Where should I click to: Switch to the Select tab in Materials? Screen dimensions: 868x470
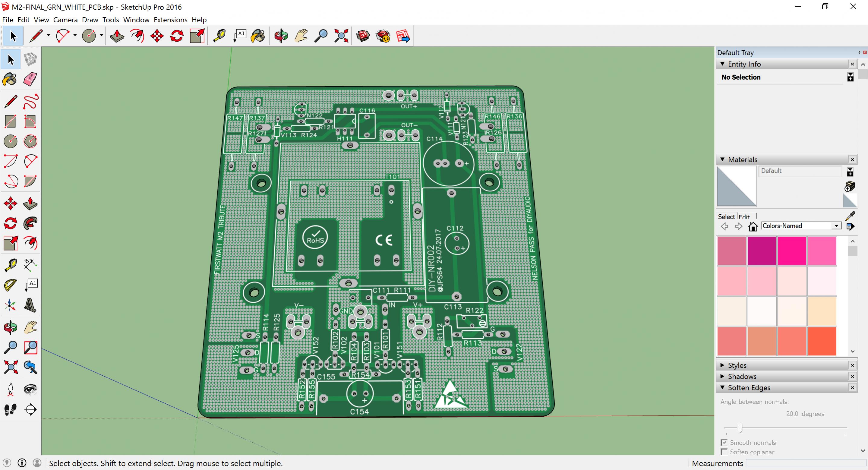(726, 217)
